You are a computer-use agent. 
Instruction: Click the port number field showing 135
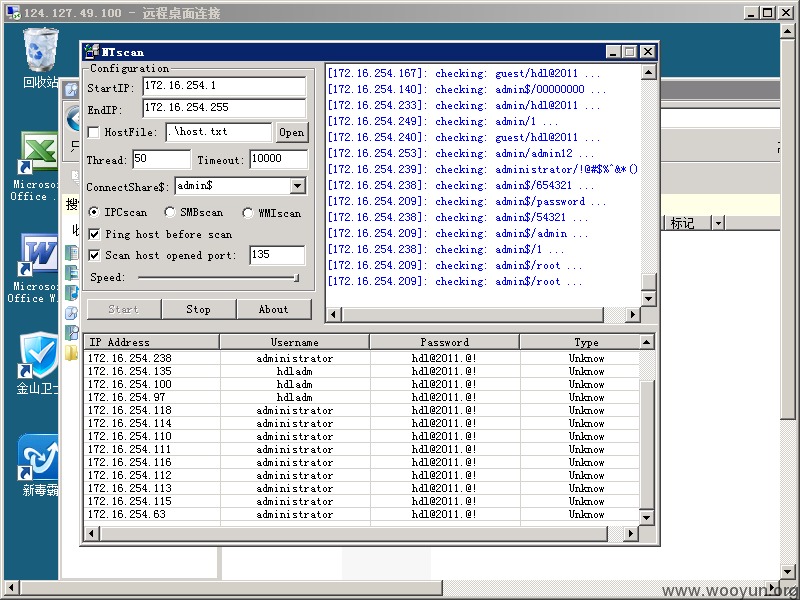278,255
